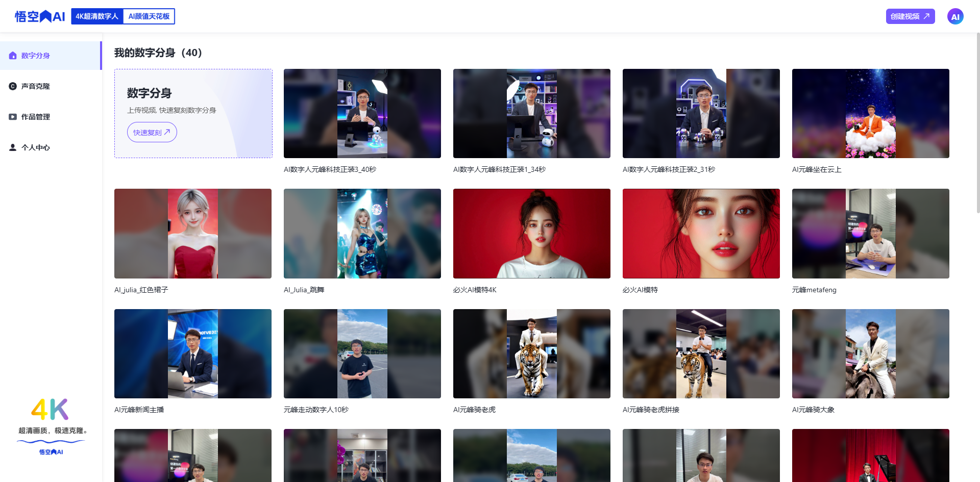Select the AI颜值天花板 header tab
The height and width of the screenshot is (482, 980).
pos(149,16)
